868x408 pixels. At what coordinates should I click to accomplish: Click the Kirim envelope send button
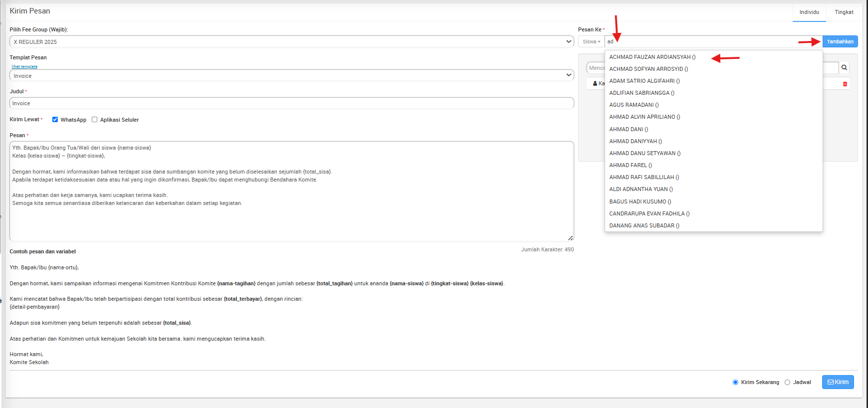coord(838,382)
